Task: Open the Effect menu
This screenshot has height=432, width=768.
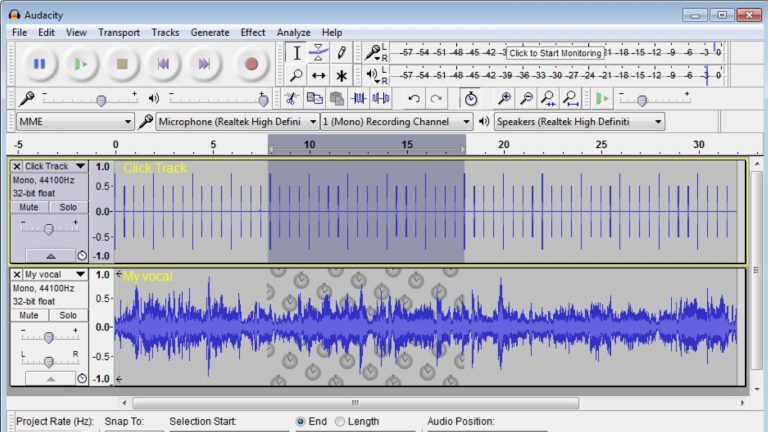Action: click(253, 33)
